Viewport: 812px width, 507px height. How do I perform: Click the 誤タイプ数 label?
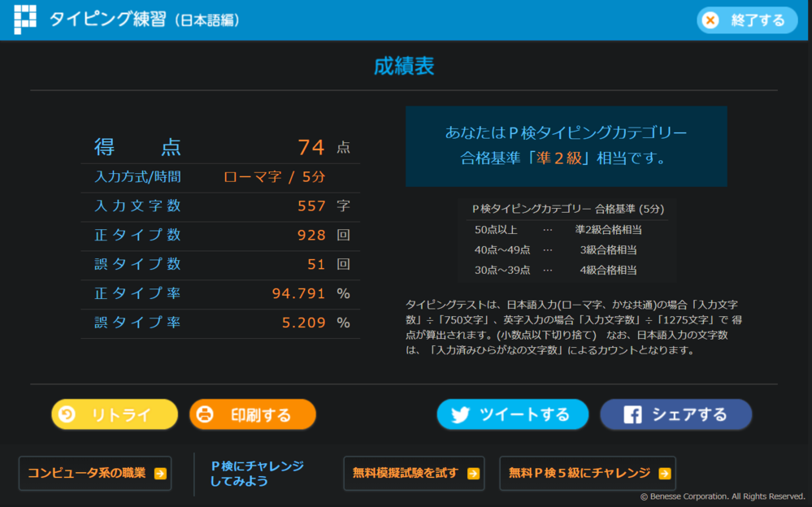point(137,264)
